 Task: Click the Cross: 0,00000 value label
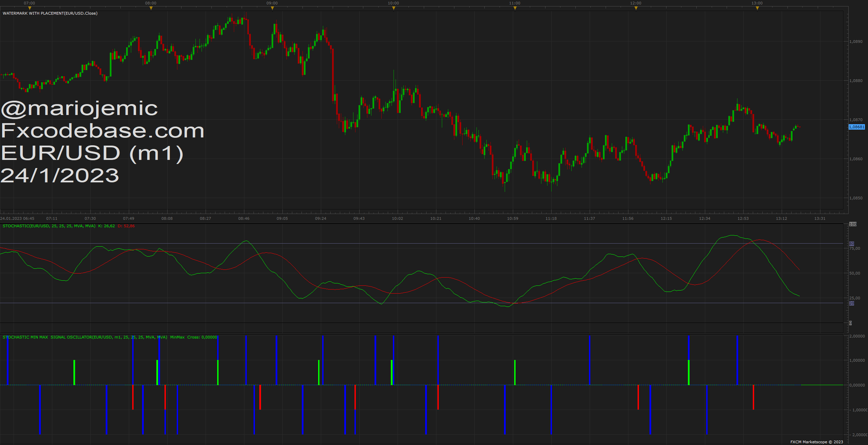(202, 337)
